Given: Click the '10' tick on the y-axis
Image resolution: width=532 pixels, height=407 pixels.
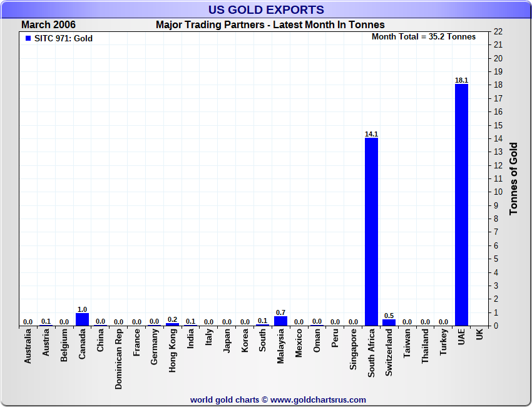Looking at the screenshot, I should [x=498, y=192].
